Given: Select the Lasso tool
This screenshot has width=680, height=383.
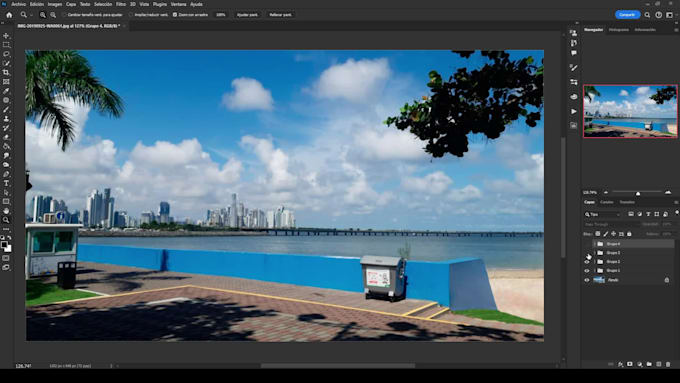Looking at the screenshot, I should [x=6, y=54].
